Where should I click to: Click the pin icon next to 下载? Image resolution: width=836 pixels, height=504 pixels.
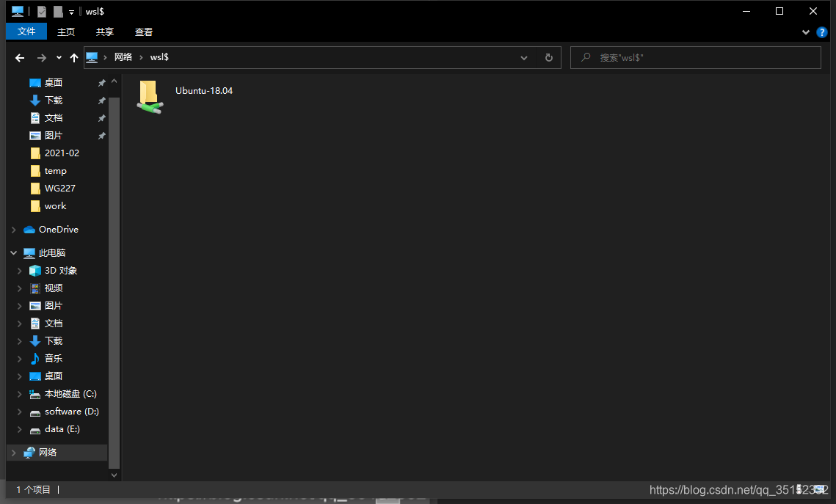click(x=101, y=101)
